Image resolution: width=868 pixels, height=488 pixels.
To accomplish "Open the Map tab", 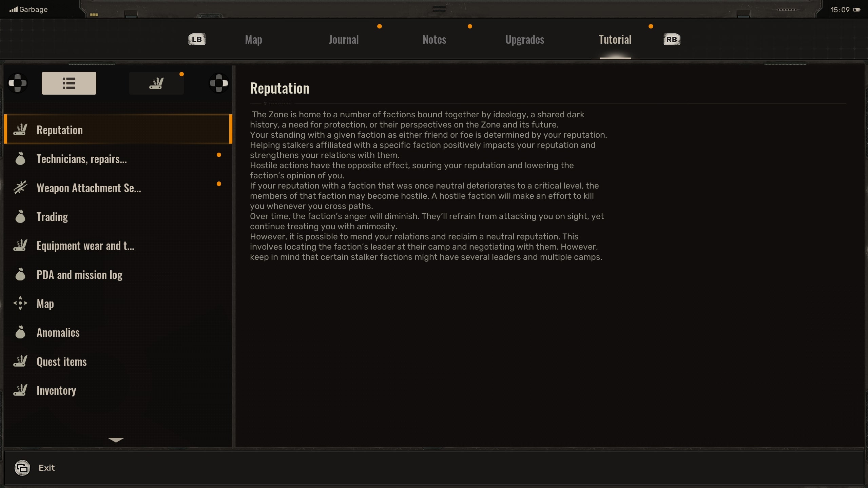I will [253, 39].
